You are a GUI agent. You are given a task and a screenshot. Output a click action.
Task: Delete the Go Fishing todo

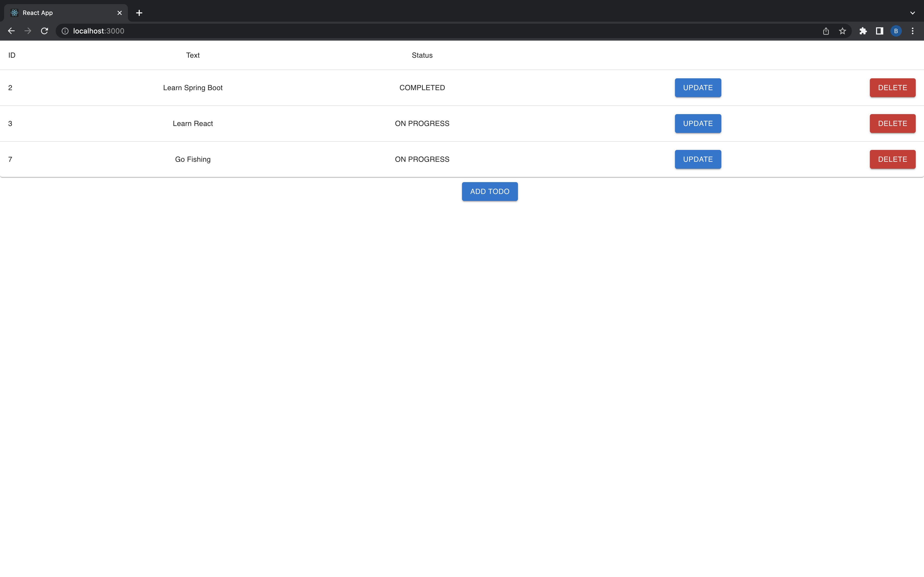[x=892, y=159]
